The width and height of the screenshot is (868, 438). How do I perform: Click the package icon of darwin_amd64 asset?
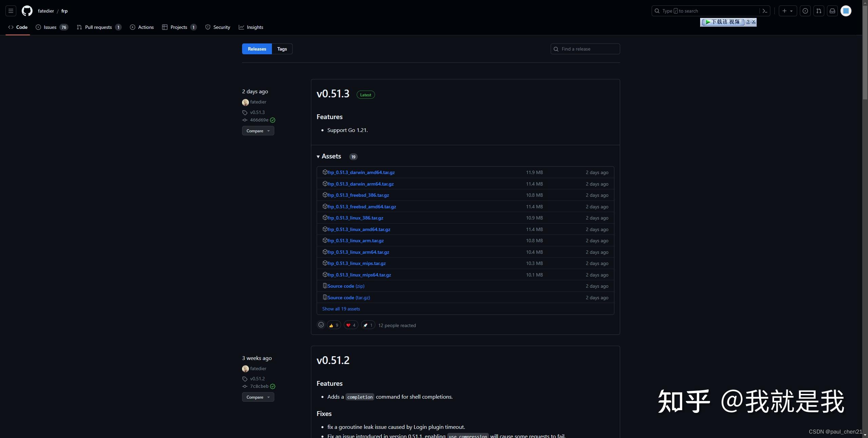[x=325, y=172]
